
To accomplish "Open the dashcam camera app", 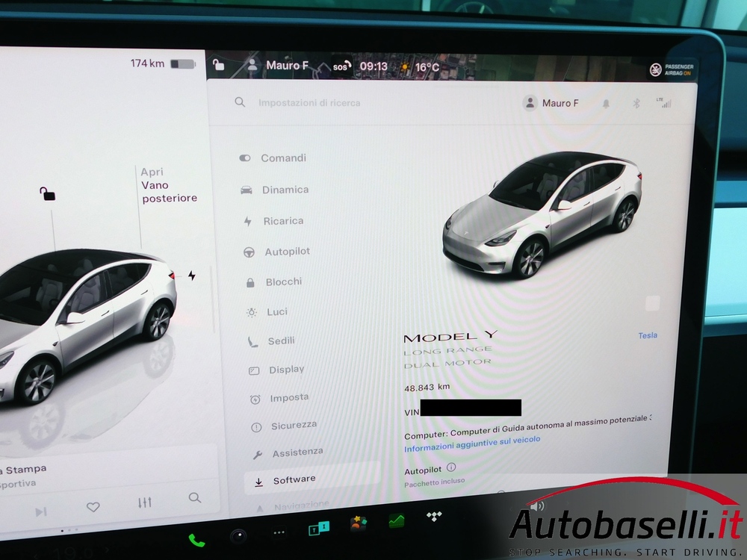I will click(238, 537).
